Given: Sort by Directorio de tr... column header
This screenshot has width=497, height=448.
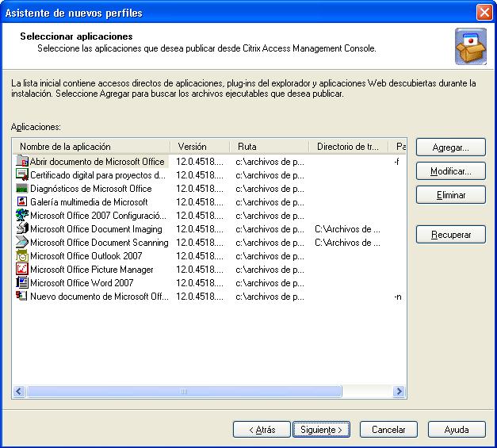Looking at the screenshot, I should (348, 147).
